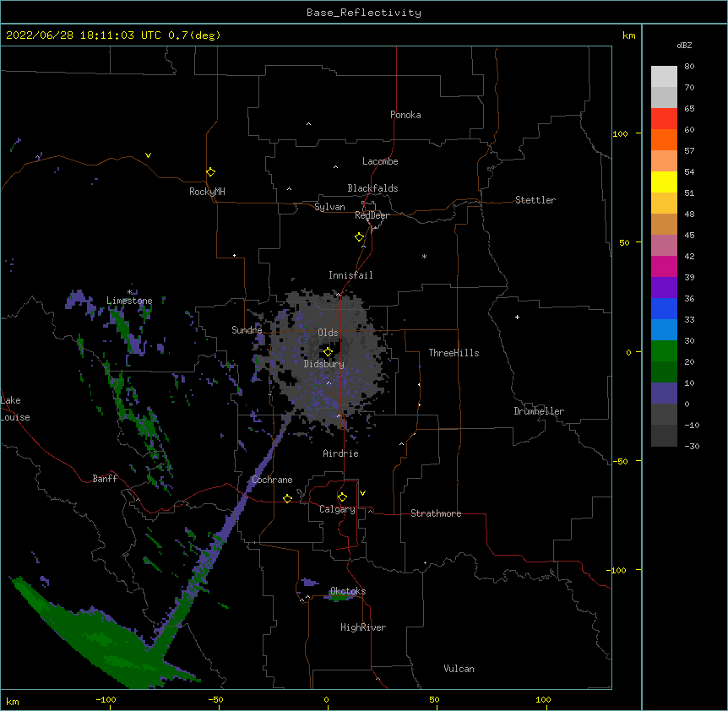The width and height of the screenshot is (728, 711).
Task: Click the Strathmore label
Action: (x=436, y=513)
